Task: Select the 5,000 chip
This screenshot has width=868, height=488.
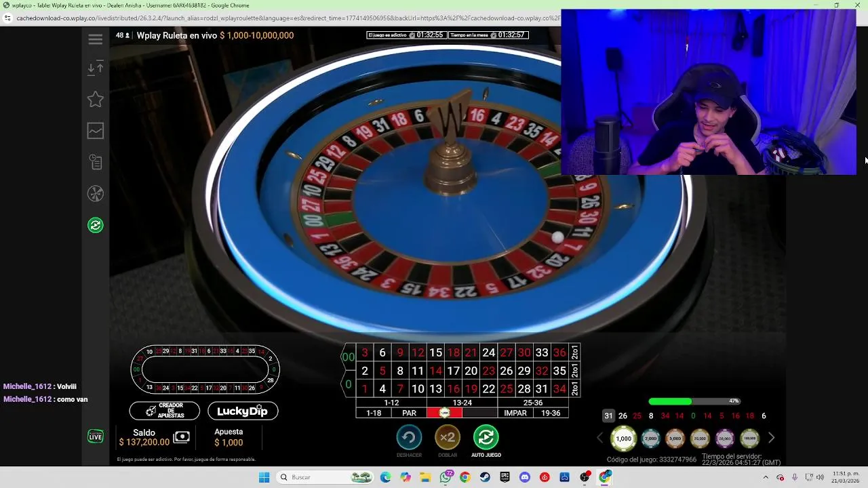Action: 675,439
